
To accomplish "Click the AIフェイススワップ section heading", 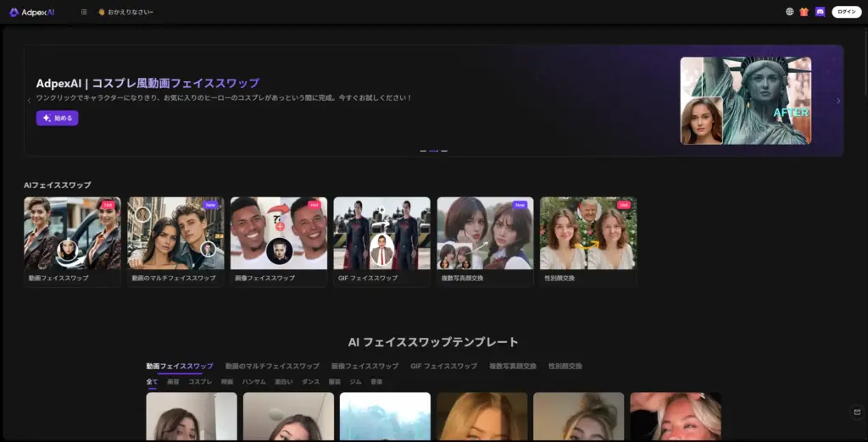I will 58,185.
